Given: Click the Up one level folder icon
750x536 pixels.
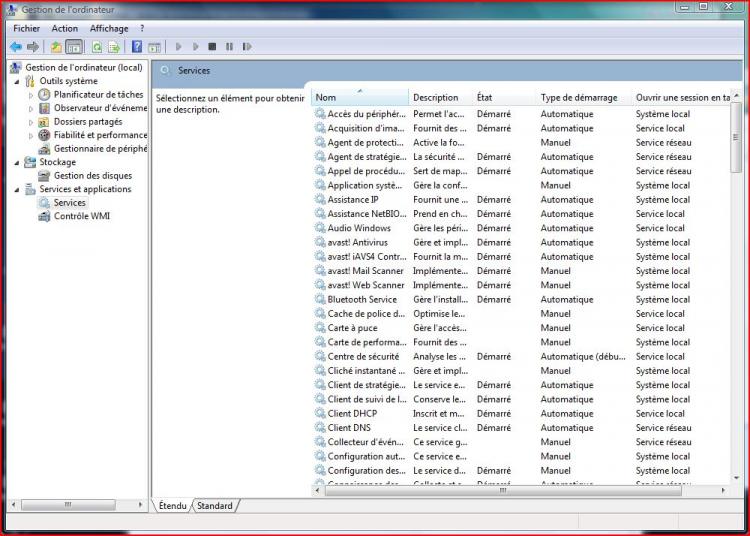Looking at the screenshot, I should [57, 47].
